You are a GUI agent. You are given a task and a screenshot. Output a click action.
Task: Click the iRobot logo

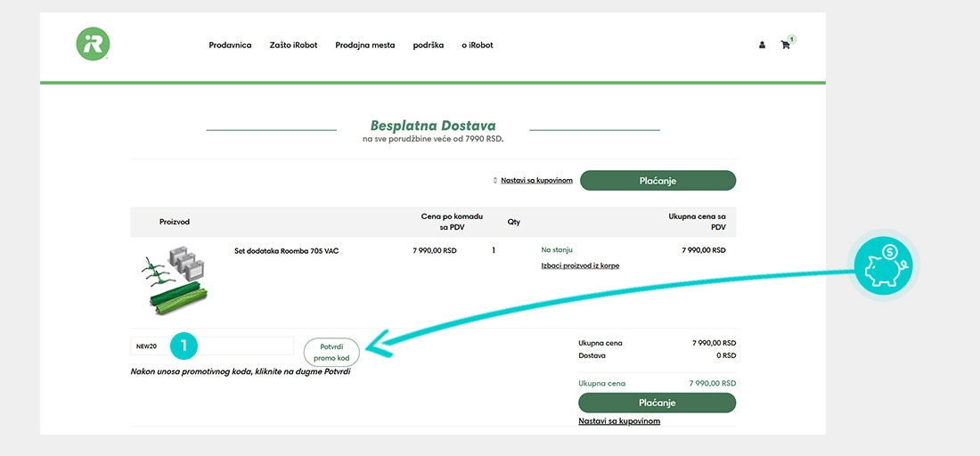94,44
